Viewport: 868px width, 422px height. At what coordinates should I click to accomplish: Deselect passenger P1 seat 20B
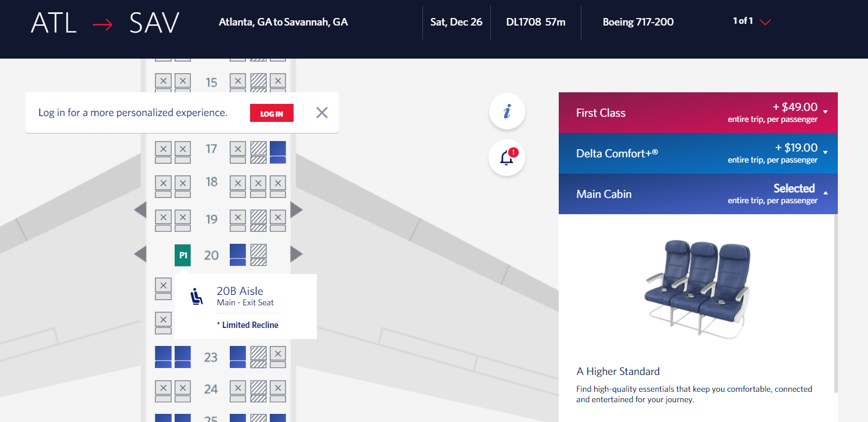[182, 254]
